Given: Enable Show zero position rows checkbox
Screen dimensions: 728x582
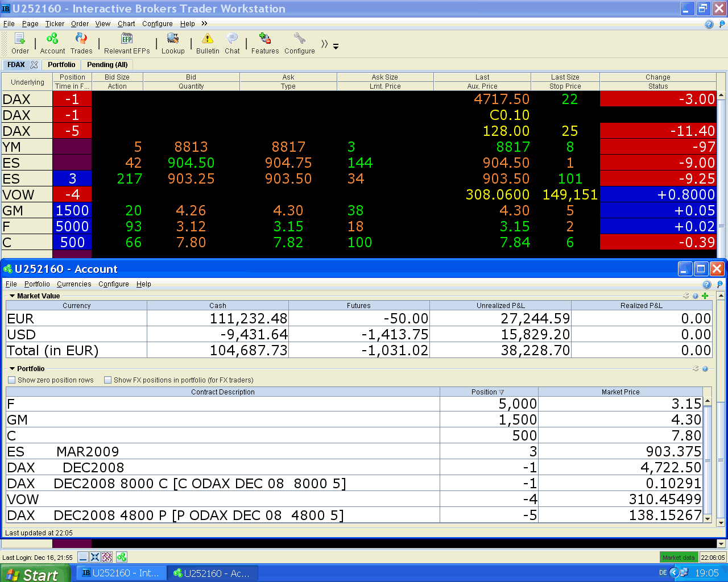Looking at the screenshot, I should [11, 380].
